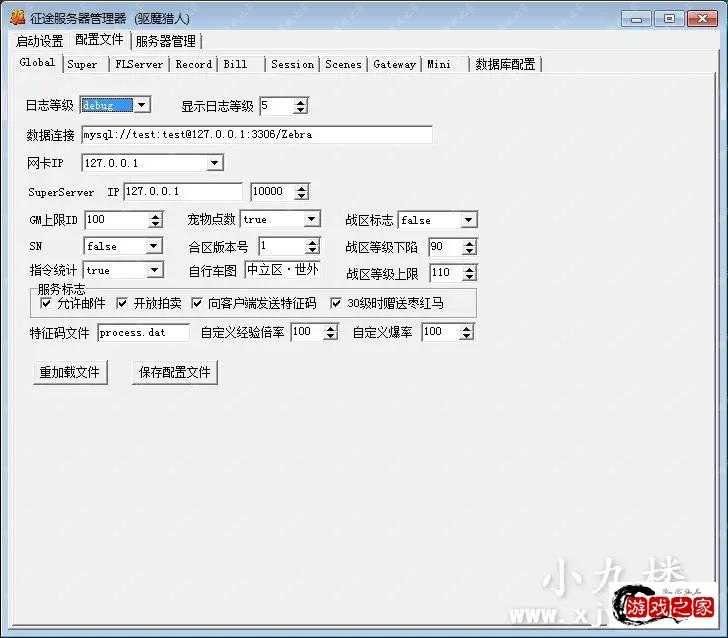This screenshot has width=728, height=638.
Task: Open the Record config tab
Action: (193, 64)
